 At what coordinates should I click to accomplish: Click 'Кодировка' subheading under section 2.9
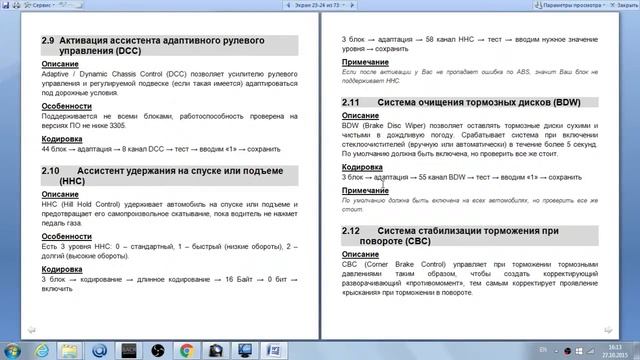coord(62,139)
